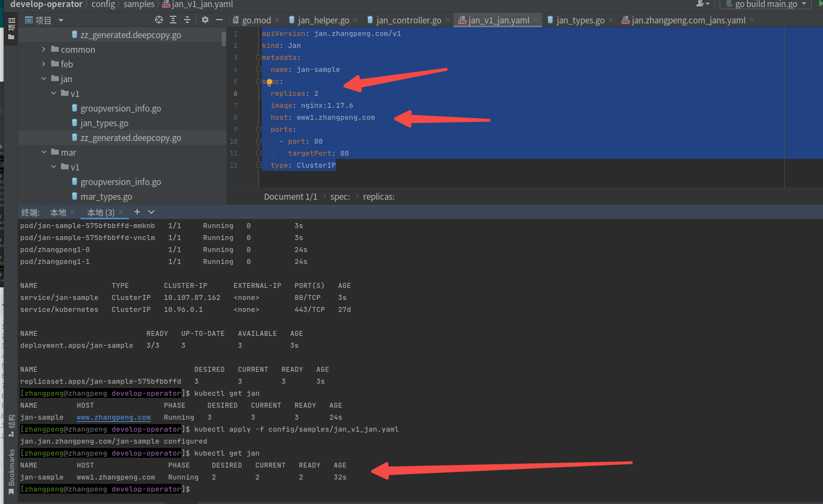Open project panel gear settings
The width and height of the screenshot is (823, 504).
point(205,20)
